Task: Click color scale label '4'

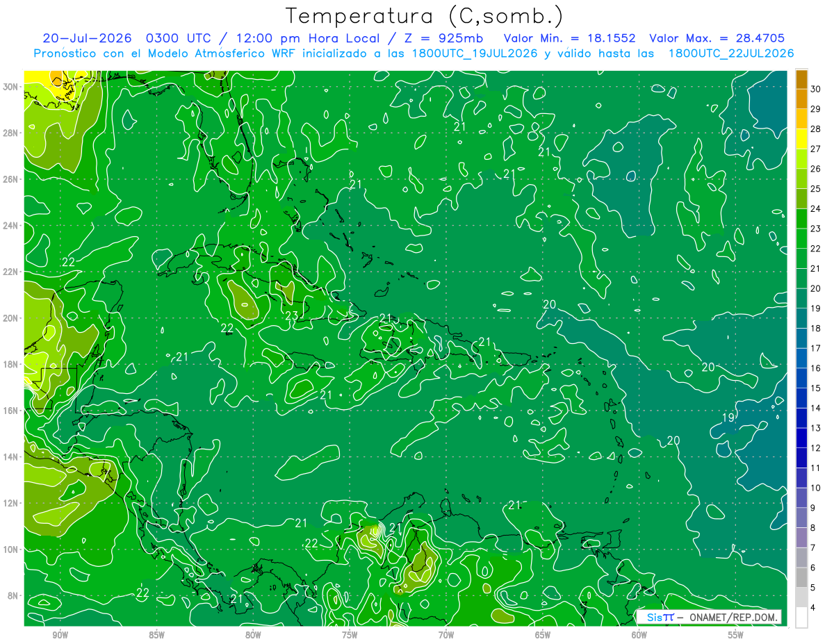Action: (x=813, y=608)
